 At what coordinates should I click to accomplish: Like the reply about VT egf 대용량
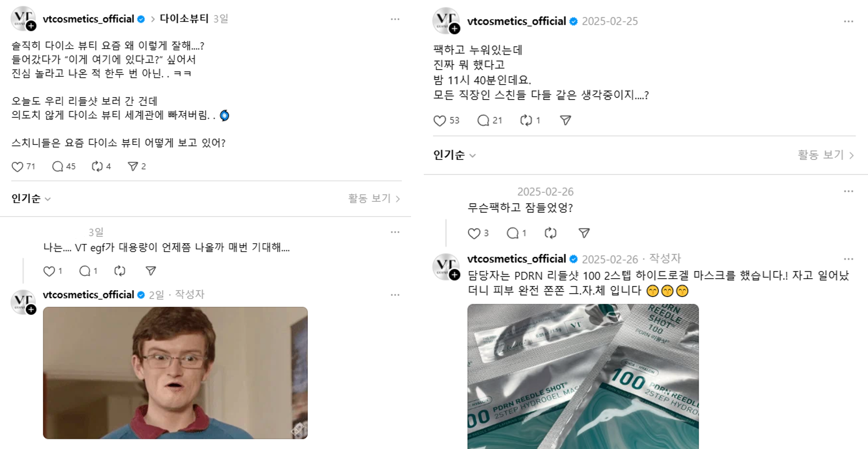tap(49, 271)
